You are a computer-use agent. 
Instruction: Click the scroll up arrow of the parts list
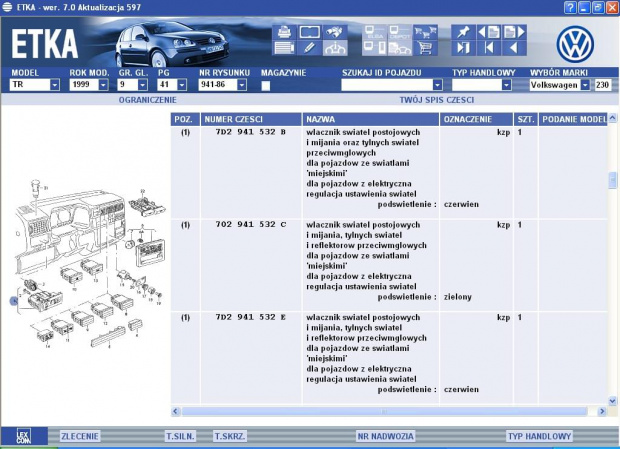612,118
